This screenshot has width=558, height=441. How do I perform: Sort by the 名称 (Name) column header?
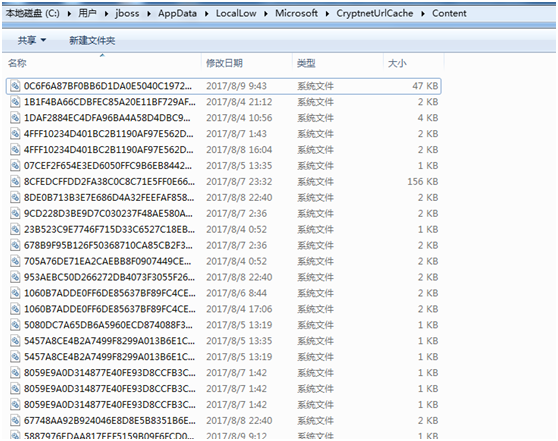pos(17,63)
